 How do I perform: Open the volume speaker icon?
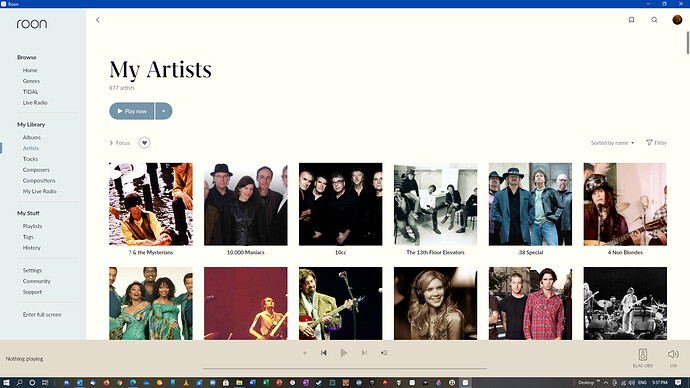pos(673,354)
